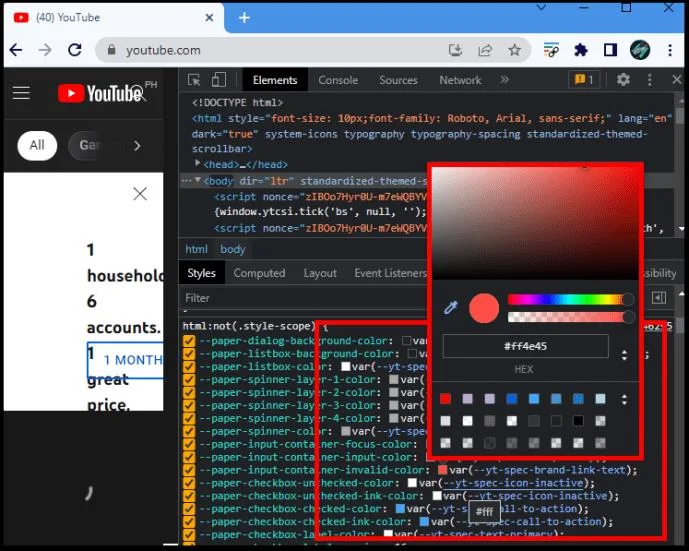Uncheck --paper-dialog-background-color property
Screen dimensions: 689x551
pyautogui.click(x=189, y=341)
